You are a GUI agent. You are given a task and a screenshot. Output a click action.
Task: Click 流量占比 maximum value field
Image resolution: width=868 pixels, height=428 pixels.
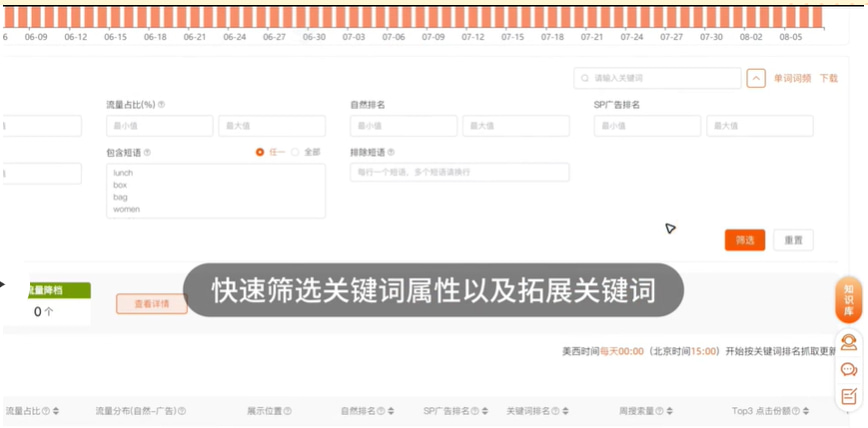click(272, 126)
